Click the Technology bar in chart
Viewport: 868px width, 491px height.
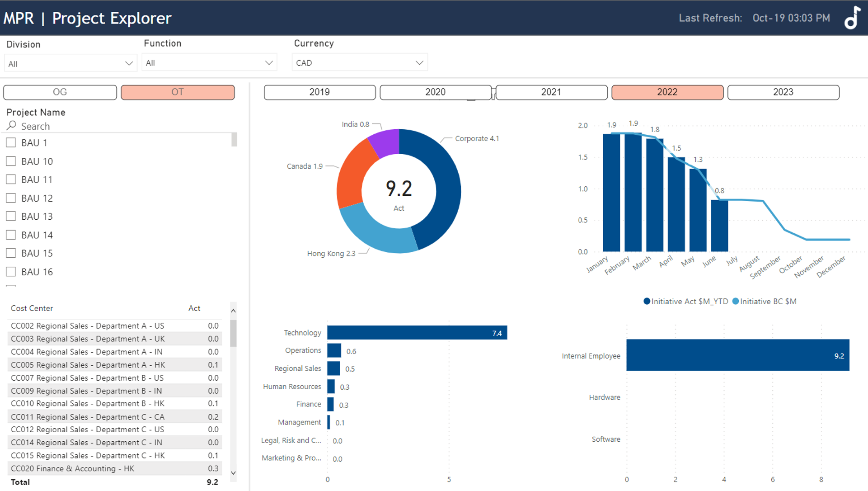pos(417,333)
